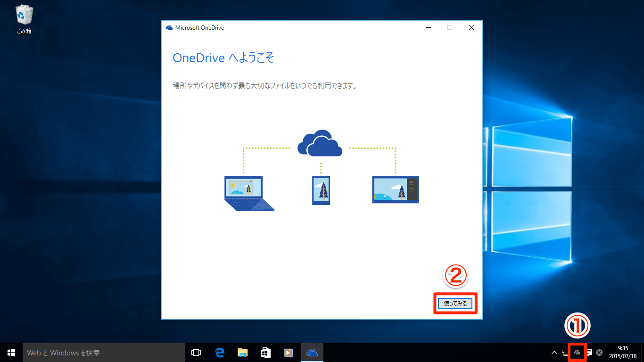Viewport: 644px width, 362px height.
Task: Open File Explorer from the taskbar
Action: pyautogui.click(x=242, y=353)
